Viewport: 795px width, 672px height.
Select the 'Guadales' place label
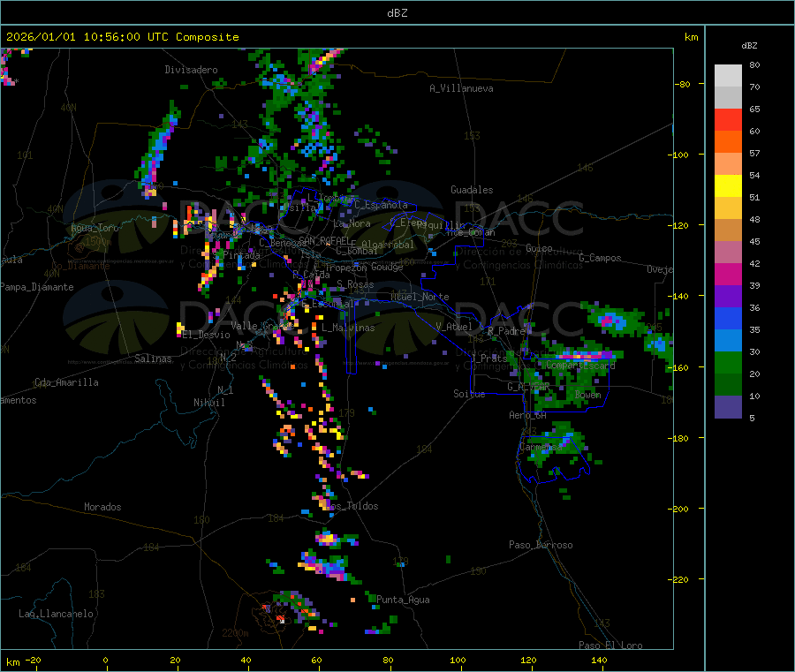472,190
